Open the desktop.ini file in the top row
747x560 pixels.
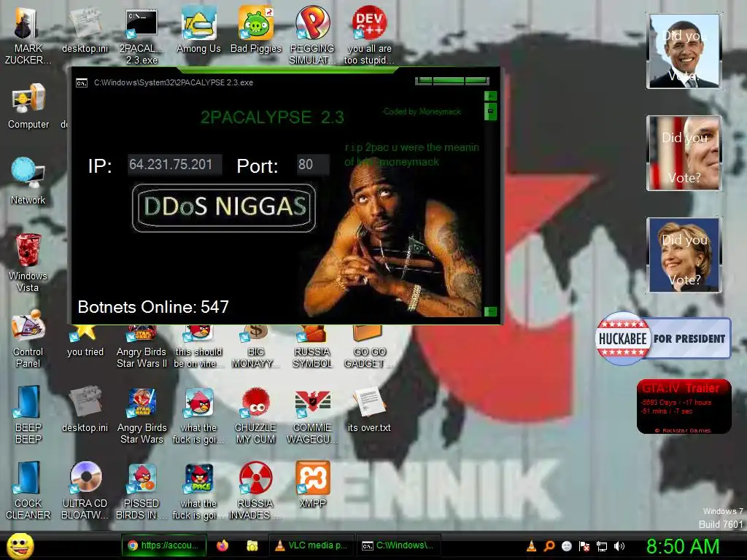coord(85,30)
